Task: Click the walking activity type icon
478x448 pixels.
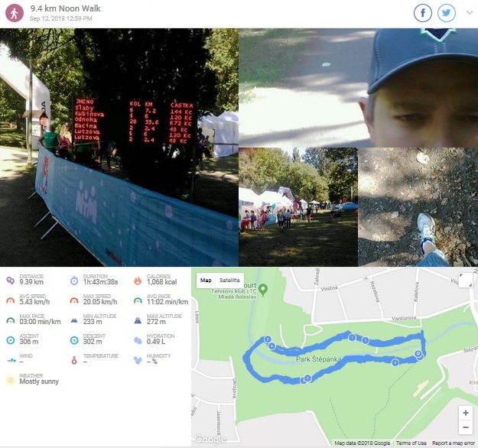Action: 15,14
